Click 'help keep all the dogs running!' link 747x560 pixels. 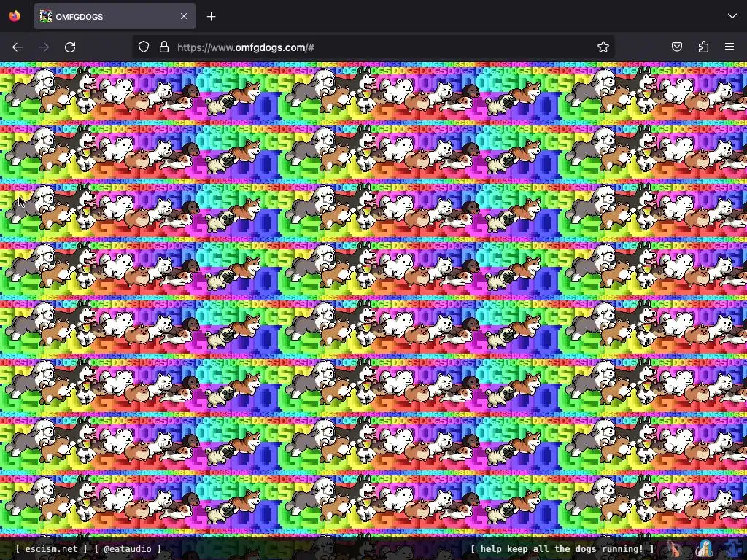point(562,549)
